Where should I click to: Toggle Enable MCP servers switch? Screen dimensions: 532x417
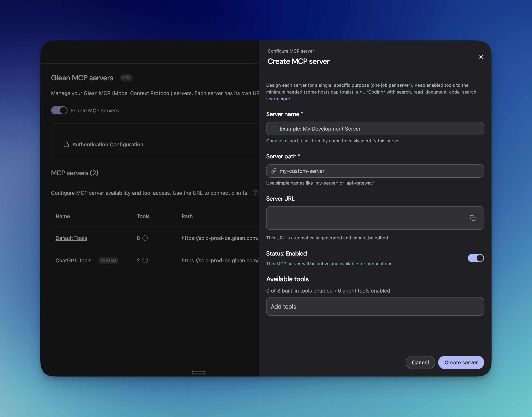tap(59, 110)
